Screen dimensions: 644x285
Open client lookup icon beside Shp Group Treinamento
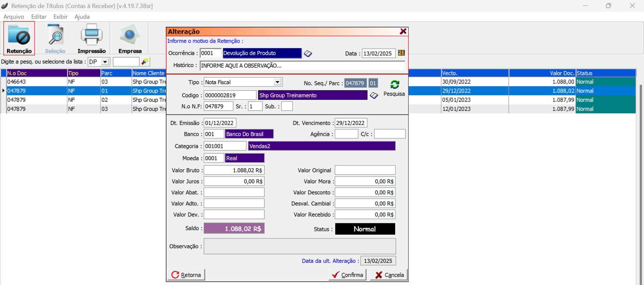(x=374, y=96)
